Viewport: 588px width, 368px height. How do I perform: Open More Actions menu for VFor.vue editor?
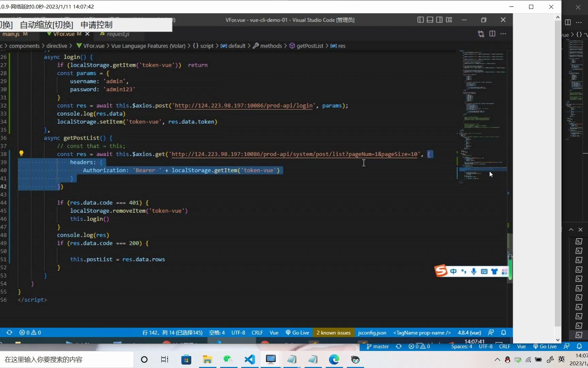coord(503,34)
